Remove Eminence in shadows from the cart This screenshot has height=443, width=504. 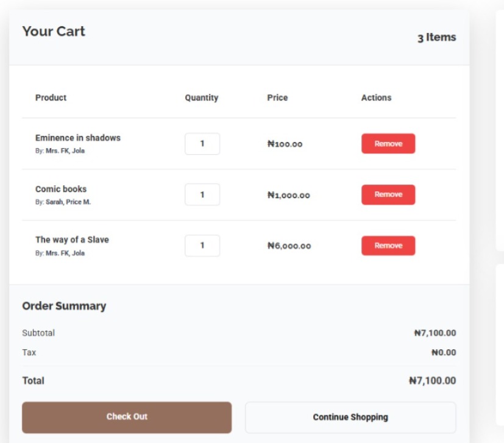(x=388, y=144)
